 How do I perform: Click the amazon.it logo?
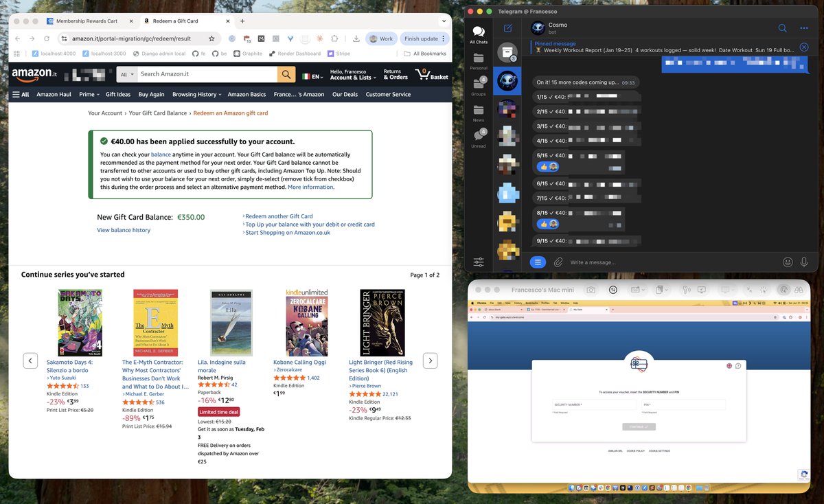tap(34, 74)
